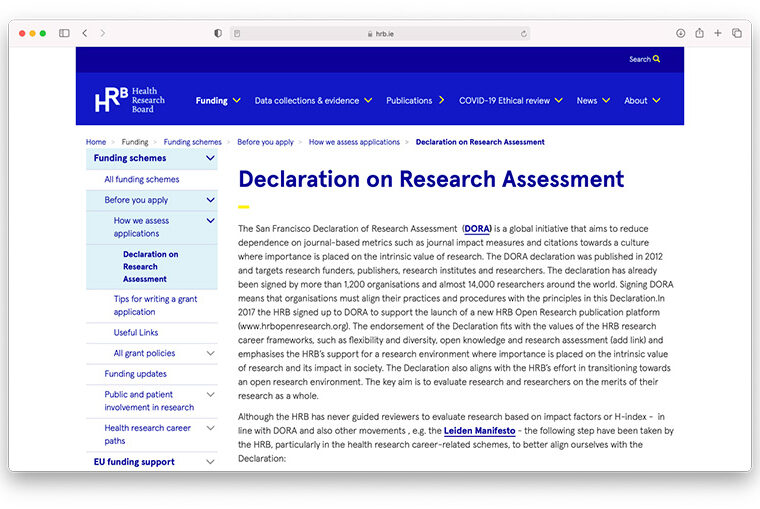
Task: Open a new tab with plus icon
Action: (718, 32)
